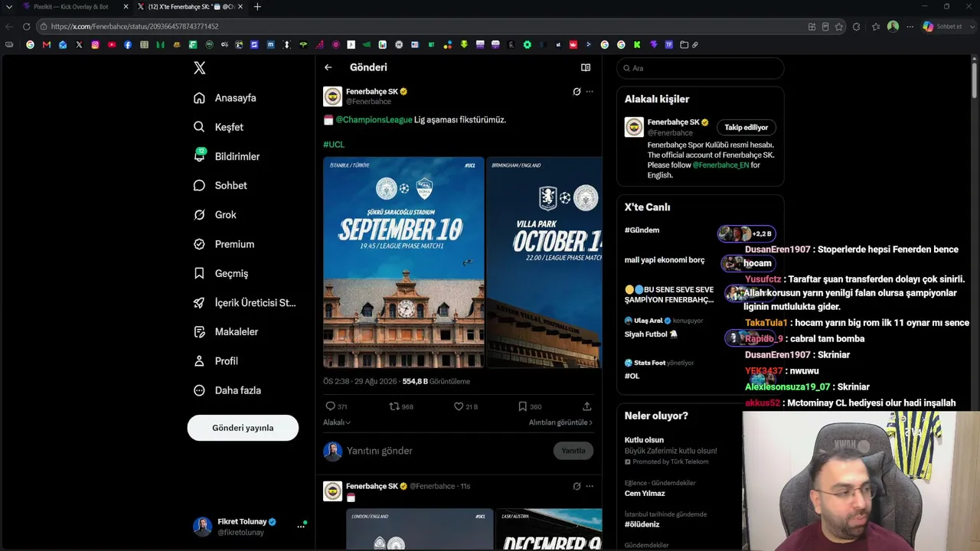Open Keşfet from the sidebar

coord(219,127)
